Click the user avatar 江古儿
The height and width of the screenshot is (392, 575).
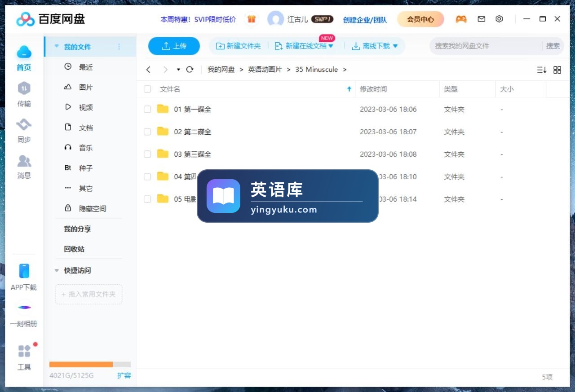275,19
